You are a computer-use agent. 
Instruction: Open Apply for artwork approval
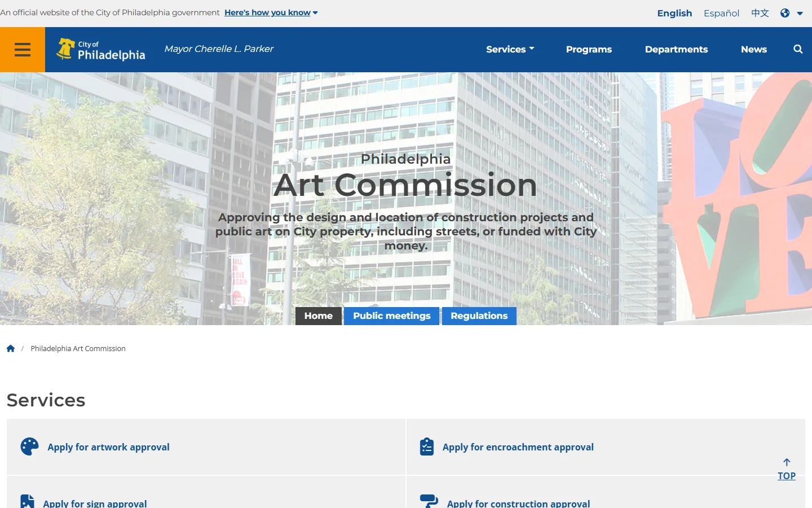pos(108,447)
